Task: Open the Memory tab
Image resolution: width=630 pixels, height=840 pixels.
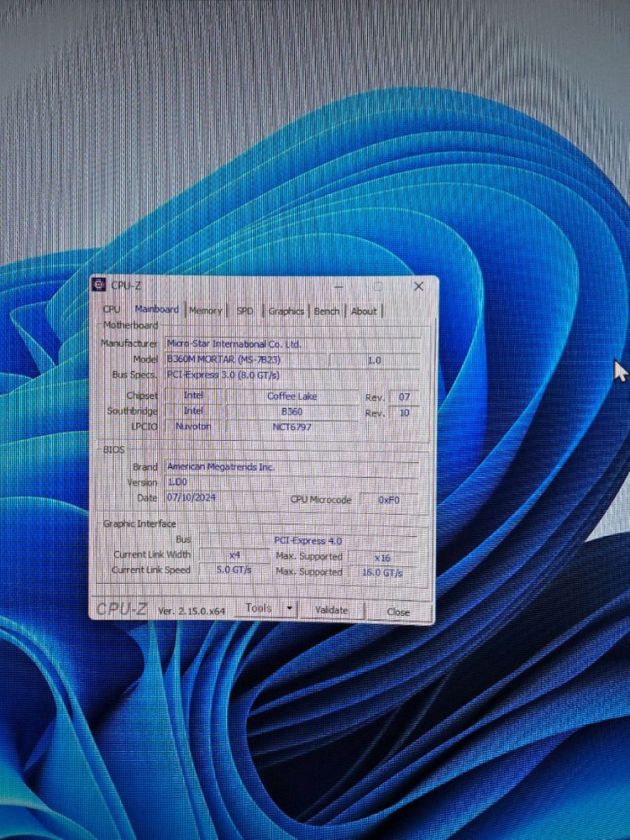Action: (205, 310)
